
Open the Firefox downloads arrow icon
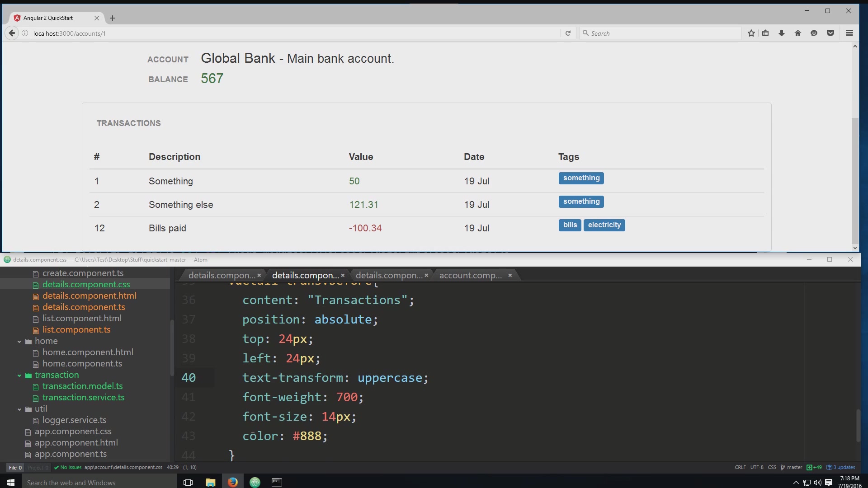tap(782, 33)
